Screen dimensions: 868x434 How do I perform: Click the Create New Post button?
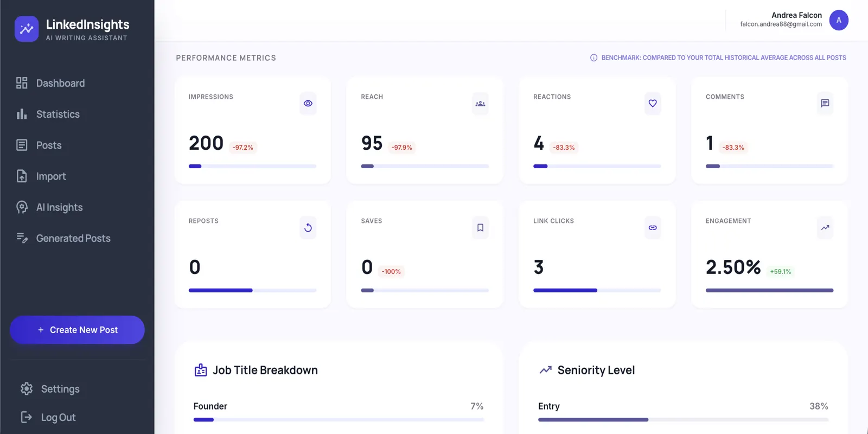[x=77, y=330]
